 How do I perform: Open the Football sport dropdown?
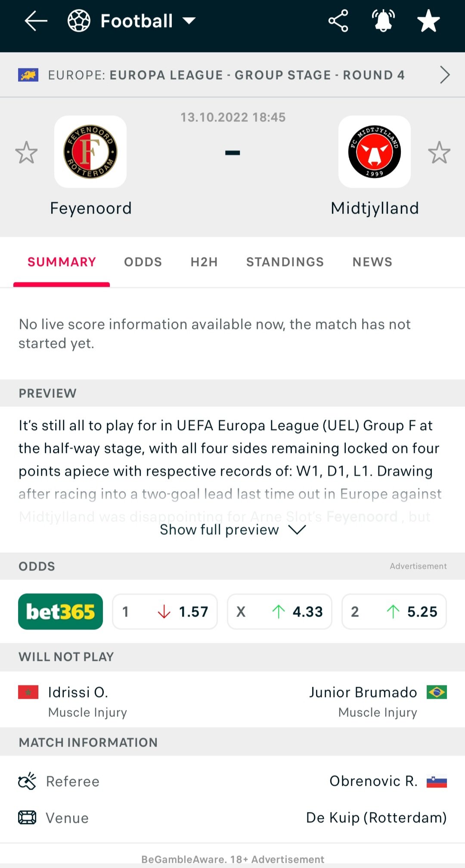[x=148, y=21]
